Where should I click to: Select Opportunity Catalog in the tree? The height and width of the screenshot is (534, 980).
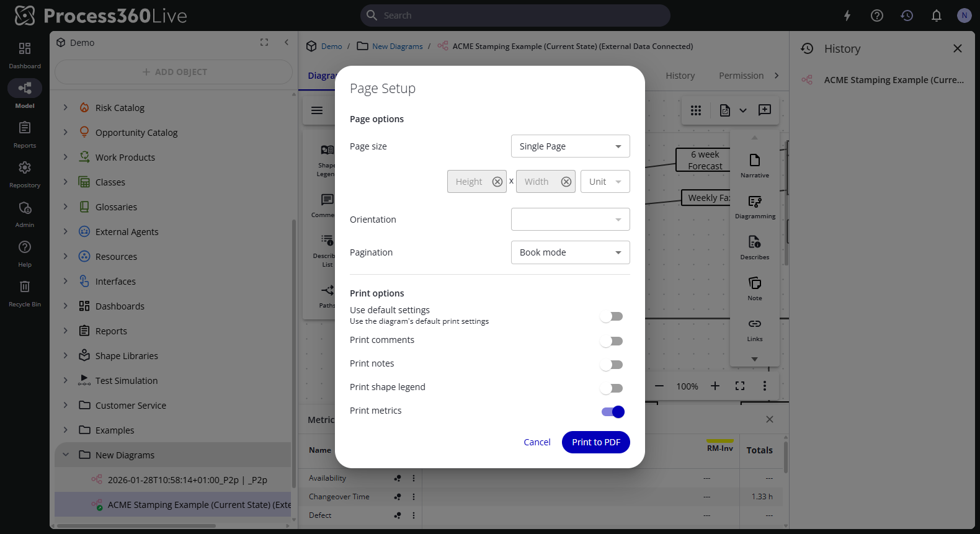click(x=136, y=133)
